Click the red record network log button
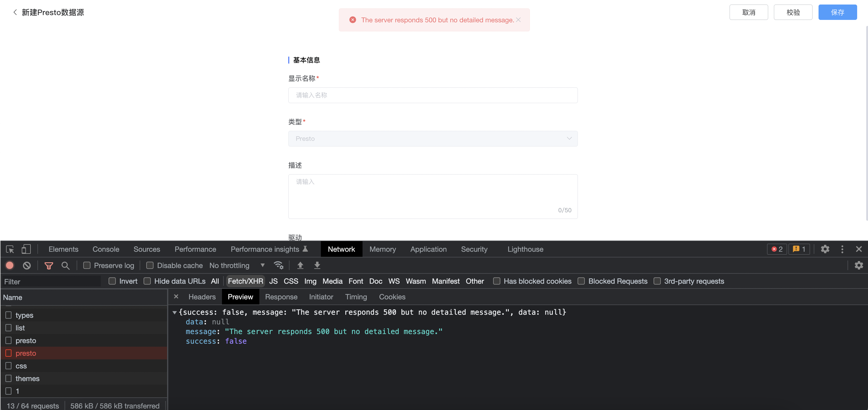 [x=9, y=266]
